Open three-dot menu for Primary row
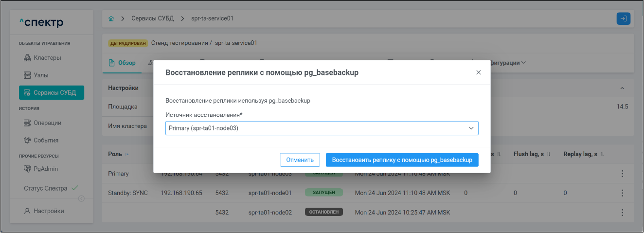 [x=622, y=174]
